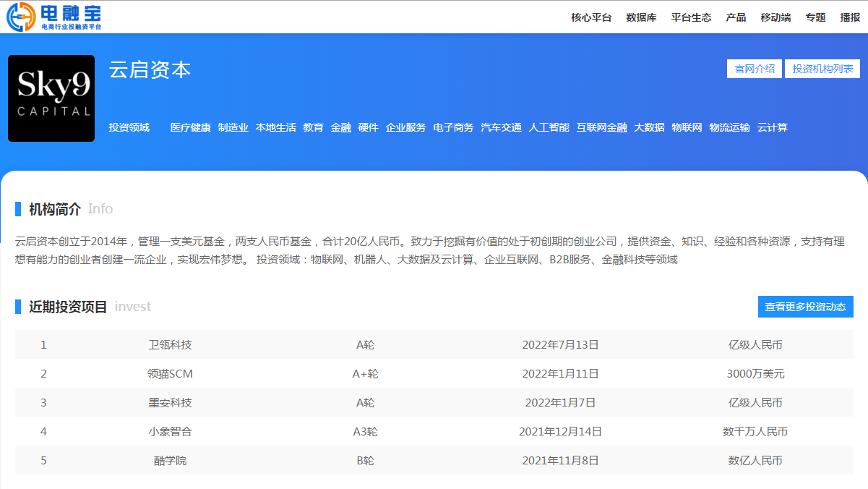Click the Sky9 Capital logo image

coord(51,98)
